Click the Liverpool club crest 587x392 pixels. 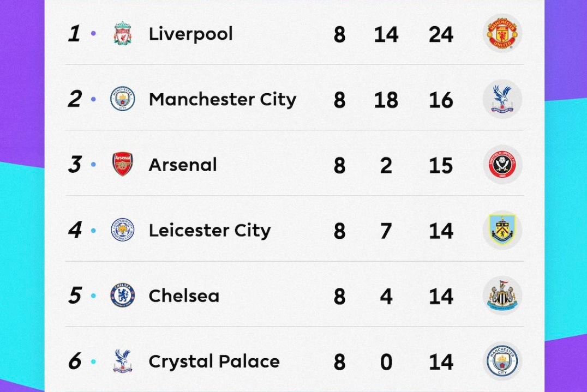(x=123, y=34)
